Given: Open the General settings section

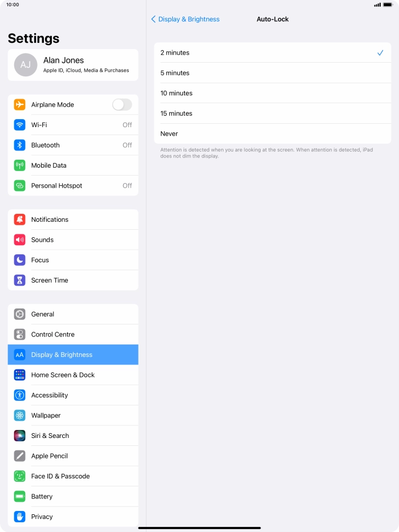Looking at the screenshot, I should pos(73,314).
